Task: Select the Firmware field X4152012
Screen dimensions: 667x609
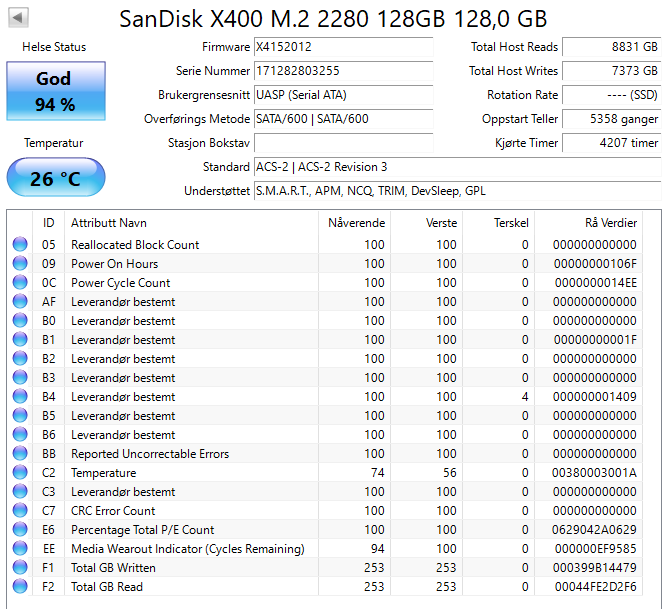Action: tap(343, 47)
